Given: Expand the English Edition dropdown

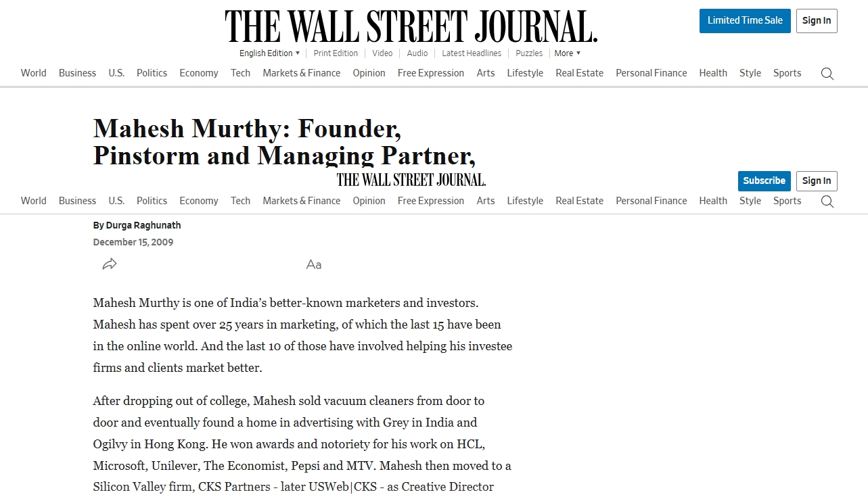Looking at the screenshot, I should [x=269, y=53].
